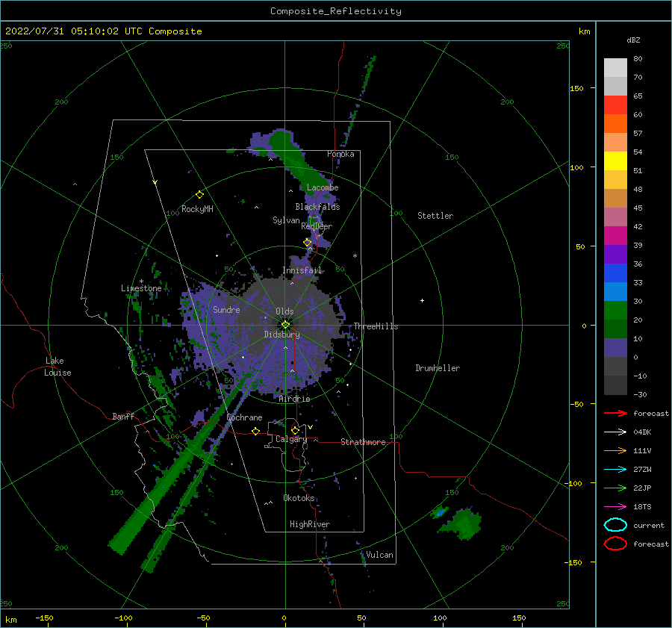Click the Composite_Reflectivity title text
Image resolution: width=672 pixels, height=628 pixels.
[336, 11]
